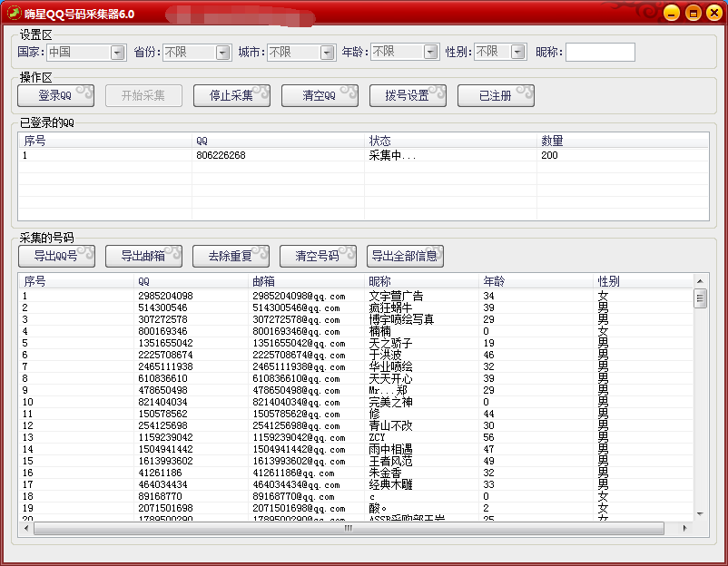Click nickname 青山不改

tap(390, 426)
